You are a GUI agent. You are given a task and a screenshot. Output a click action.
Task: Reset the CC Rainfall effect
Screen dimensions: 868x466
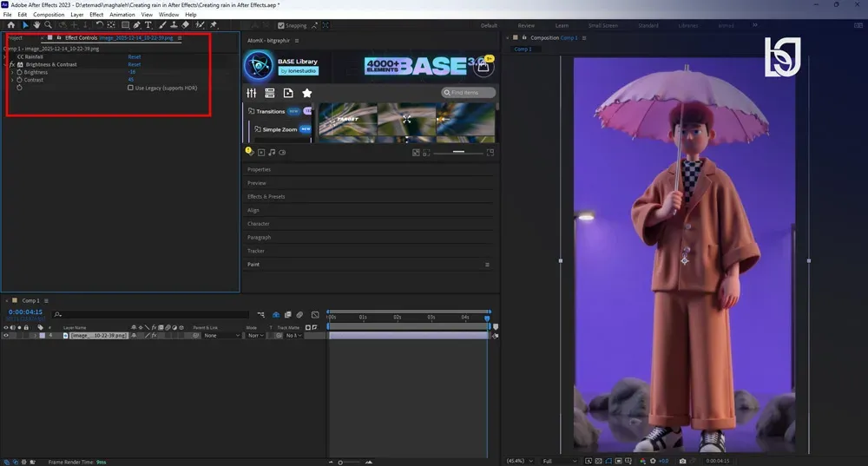(x=135, y=56)
